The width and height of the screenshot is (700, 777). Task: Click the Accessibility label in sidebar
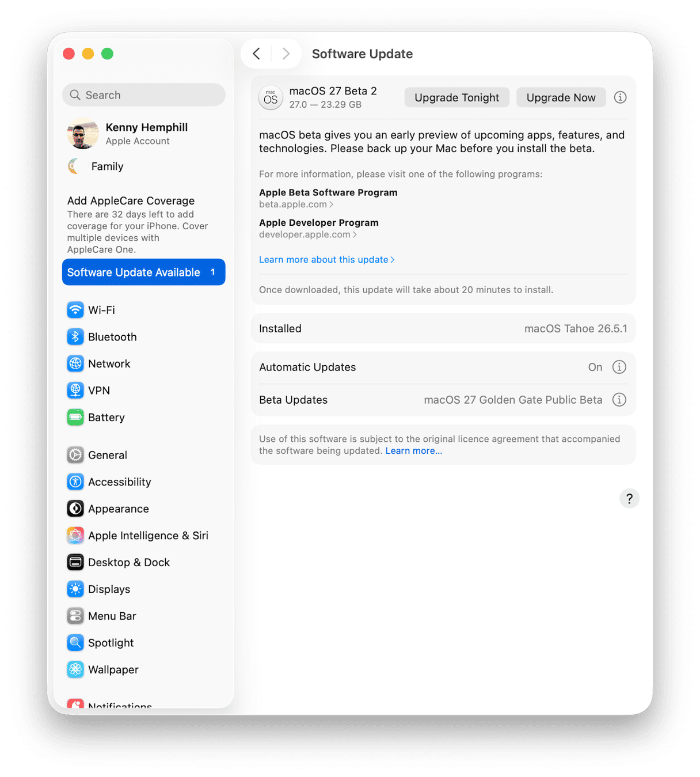pos(120,482)
